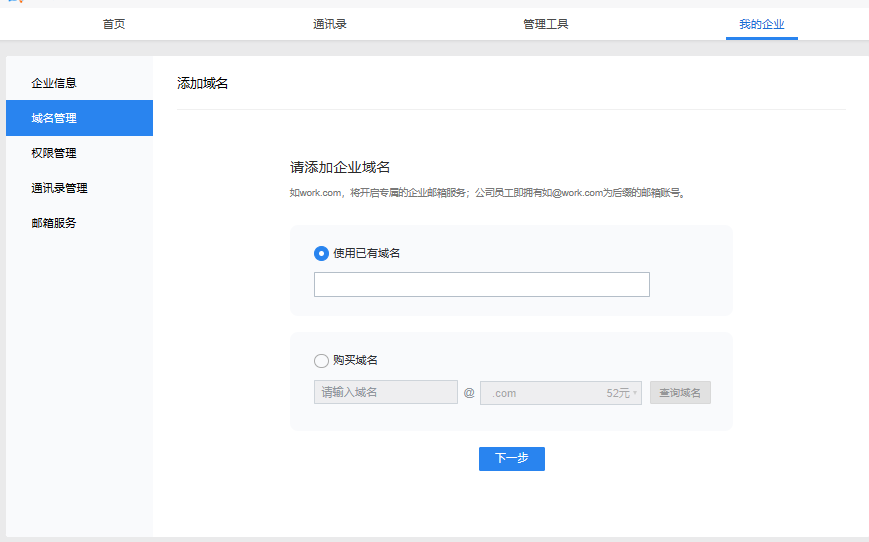The height and width of the screenshot is (542, 869).
Task: Switch to the 通讯录 tab
Action: tap(329, 24)
